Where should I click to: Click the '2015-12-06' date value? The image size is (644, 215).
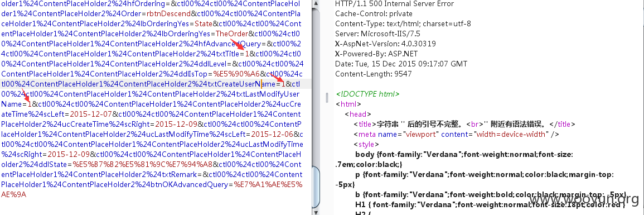click(x=273, y=134)
